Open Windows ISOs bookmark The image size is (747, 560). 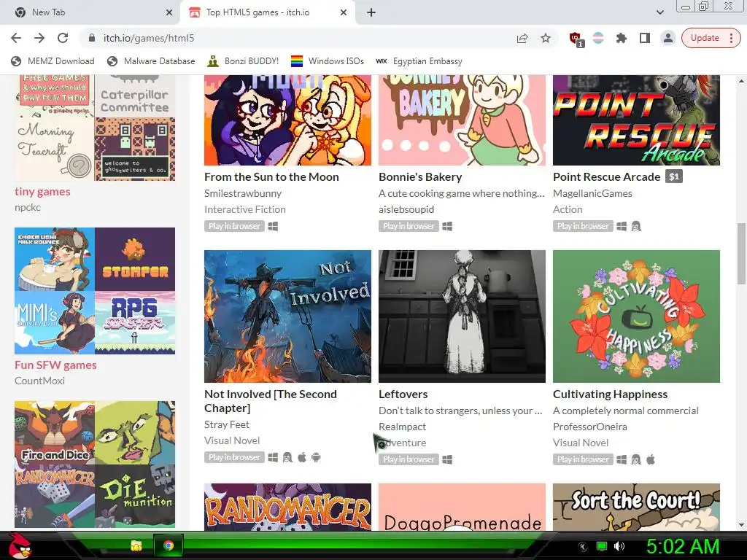328,61
